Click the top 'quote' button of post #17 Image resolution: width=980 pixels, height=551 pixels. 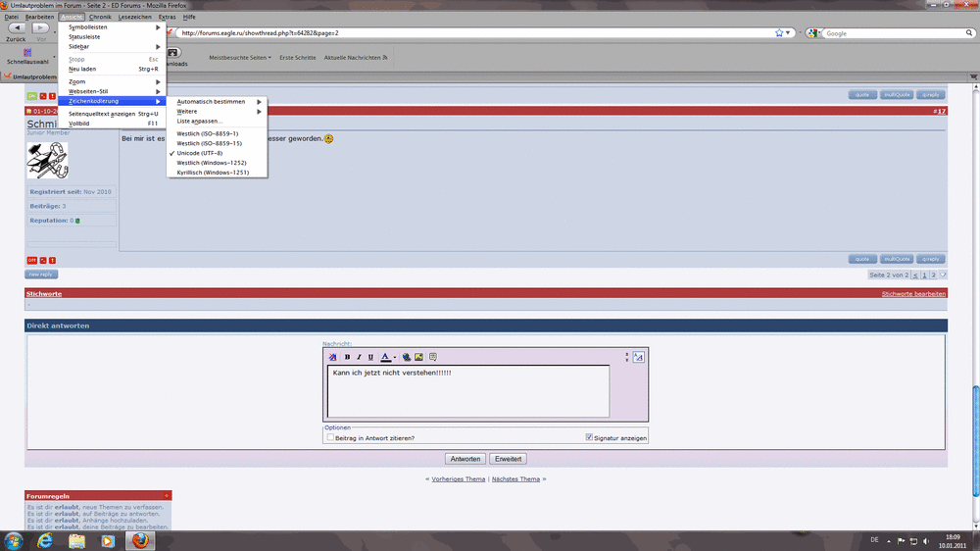point(861,95)
